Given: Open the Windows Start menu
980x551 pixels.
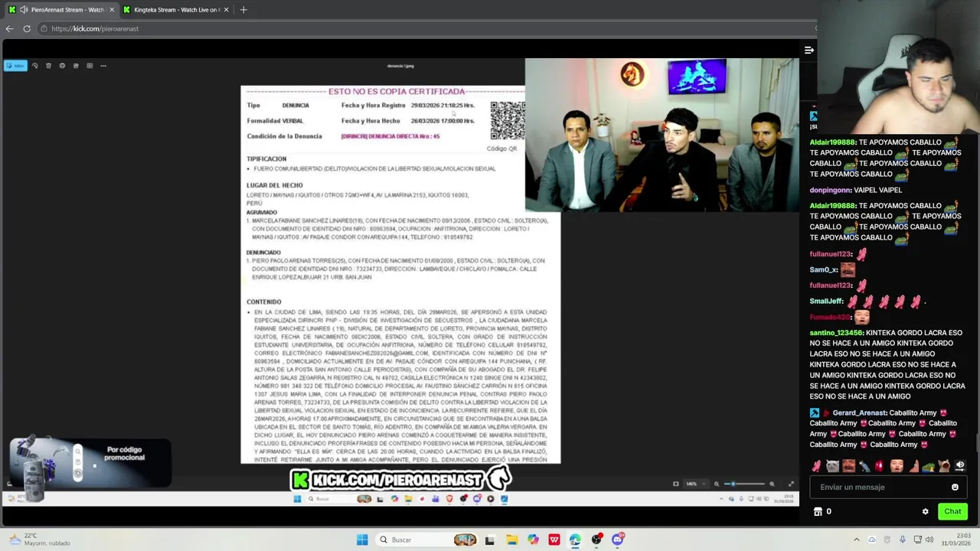Looking at the screenshot, I should pyautogui.click(x=362, y=540).
